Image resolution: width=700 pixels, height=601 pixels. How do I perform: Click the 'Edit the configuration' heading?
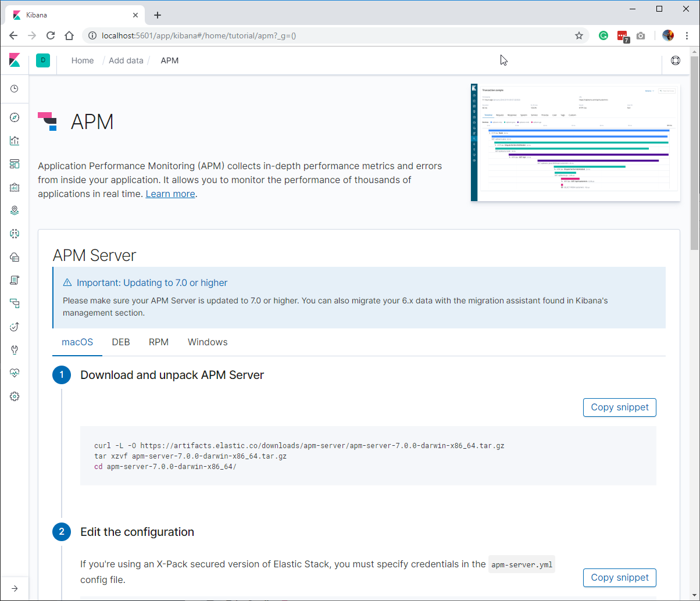pos(137,532)
